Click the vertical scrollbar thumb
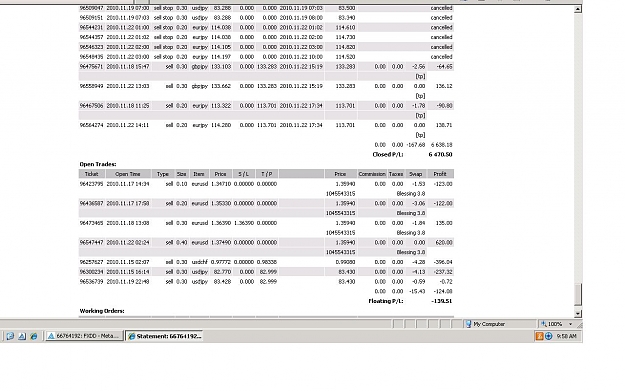The width and height of the screenshot is (625, 391). pos(578,294)
